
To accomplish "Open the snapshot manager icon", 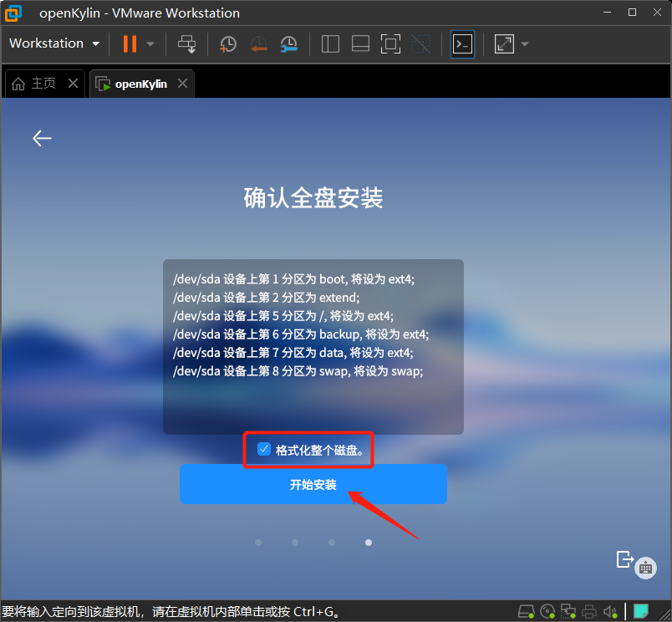I will [289, 43].
